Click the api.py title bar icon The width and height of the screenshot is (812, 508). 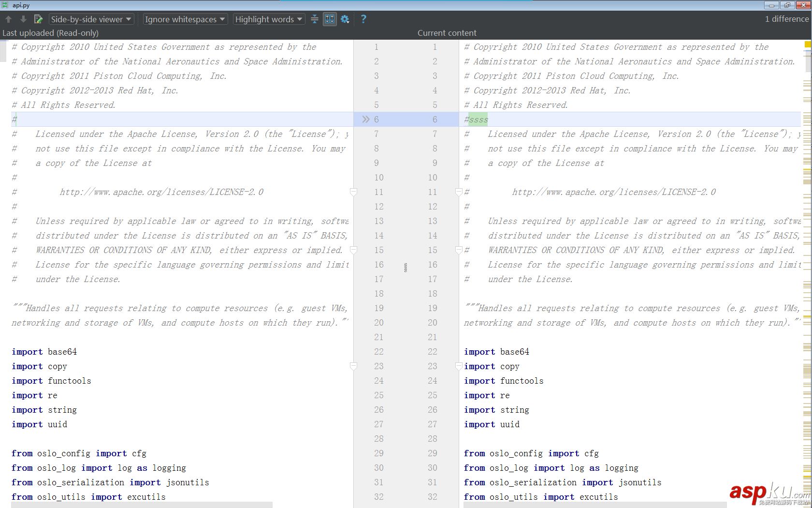5,5
